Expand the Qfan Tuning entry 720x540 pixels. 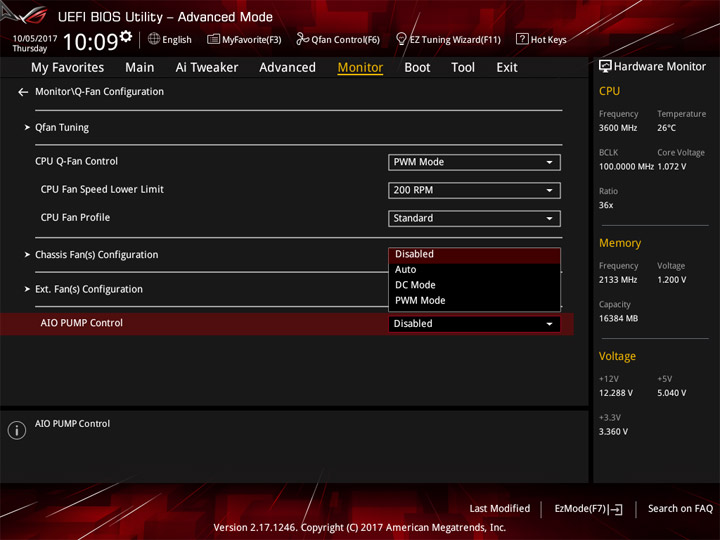(x=62, y=127)
